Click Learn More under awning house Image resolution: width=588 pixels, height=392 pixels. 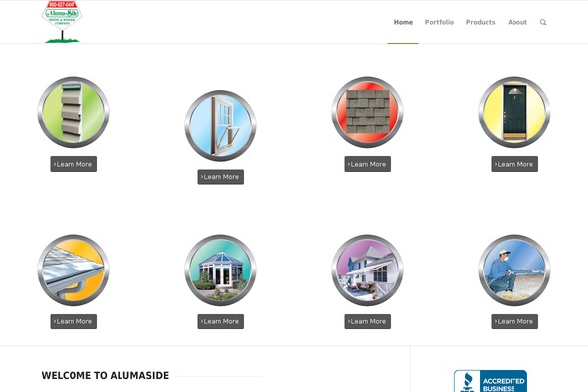[x=367, y=321]
